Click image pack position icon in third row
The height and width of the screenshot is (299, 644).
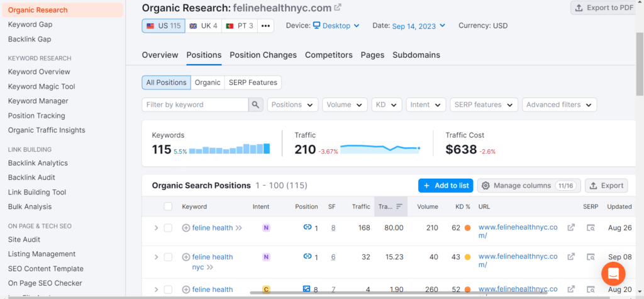tap(306, 289)
